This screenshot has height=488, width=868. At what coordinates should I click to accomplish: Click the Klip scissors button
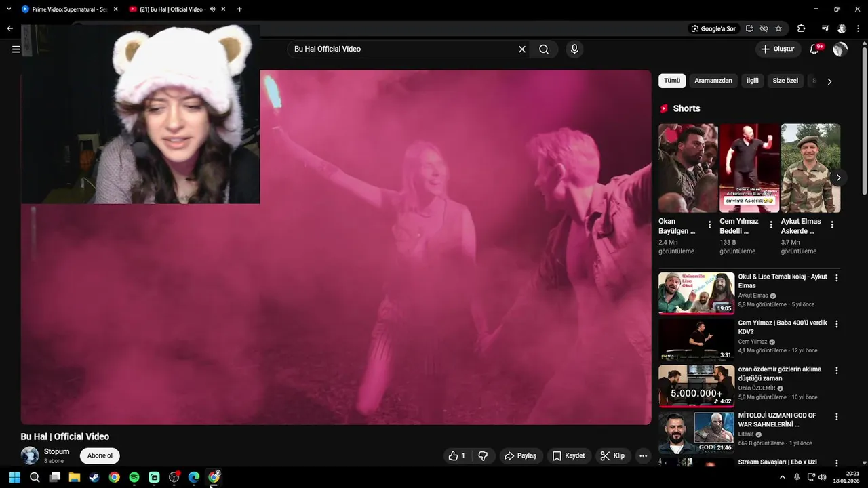point(612,456)
